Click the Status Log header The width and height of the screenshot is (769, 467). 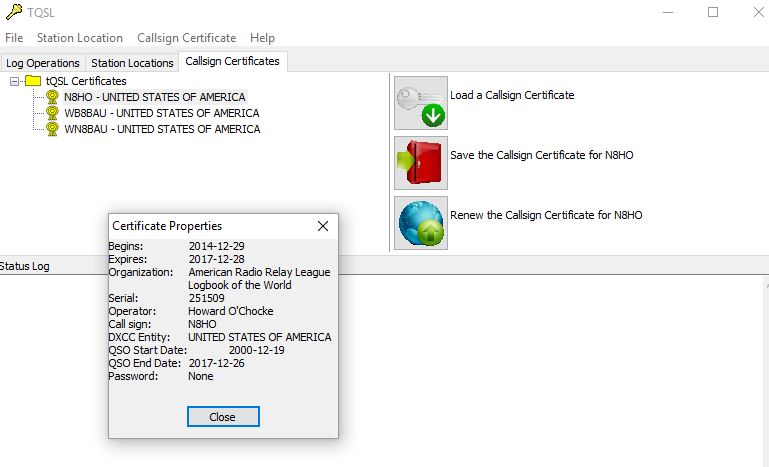[x=25, y=266]
